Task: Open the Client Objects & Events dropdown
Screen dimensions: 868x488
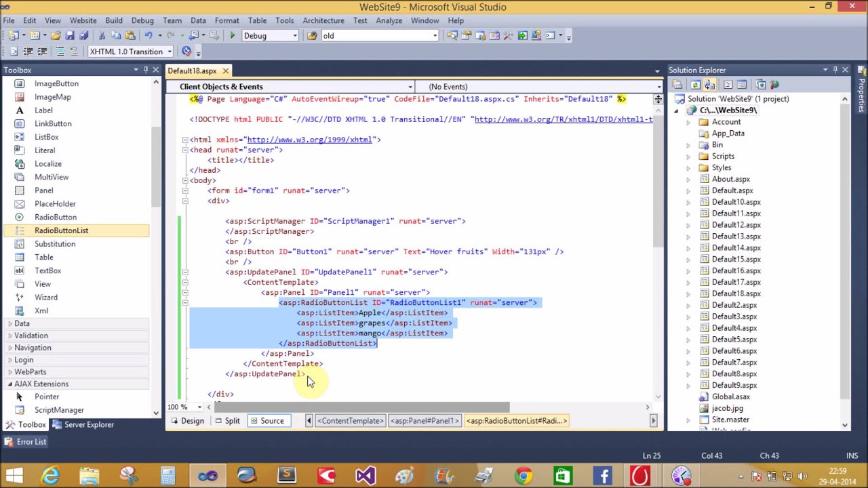Action: click(x=410, y=87)
